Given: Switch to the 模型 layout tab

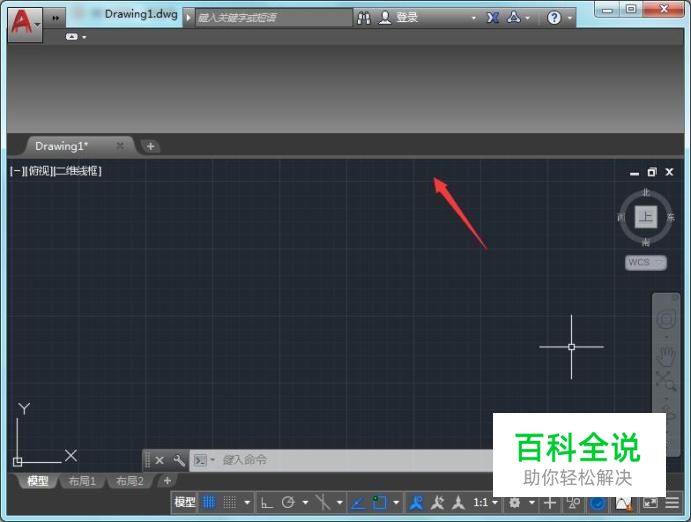Looking at the screenshot, I should pyautogui.click(x=38, y=481).
